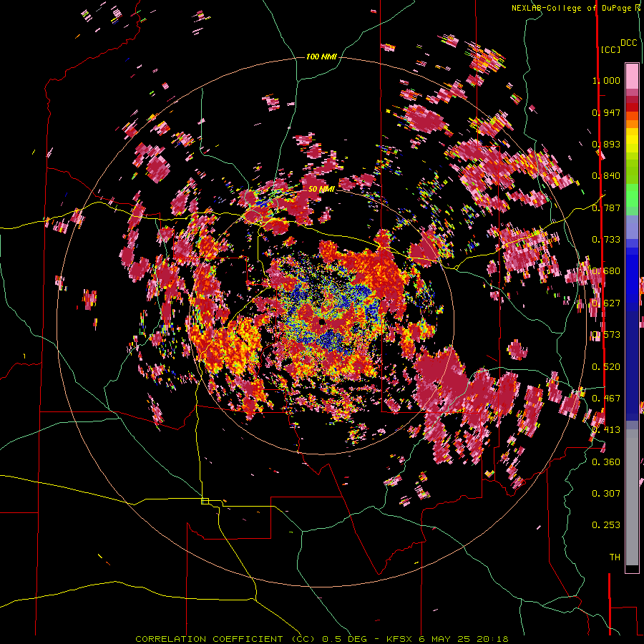Click the KFSX radar site identifier
644x644 pixels.
(x=399, y=639)
